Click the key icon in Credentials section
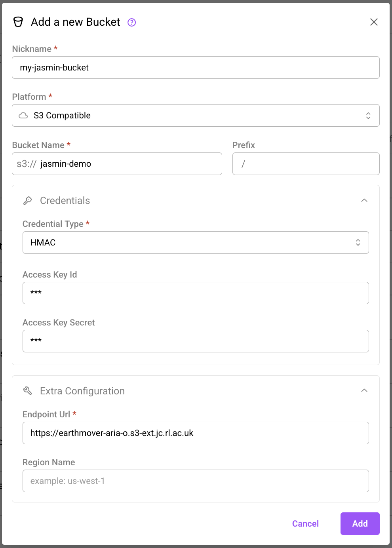Viewport: 392px width, 548px height. (x=27, y=200)
